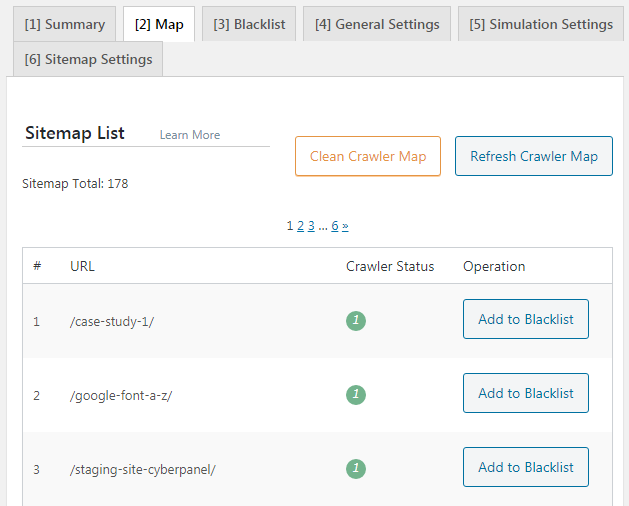This screenshot has width=629, height=506.
Task: Go to last page 6
Action: [335, 226]
